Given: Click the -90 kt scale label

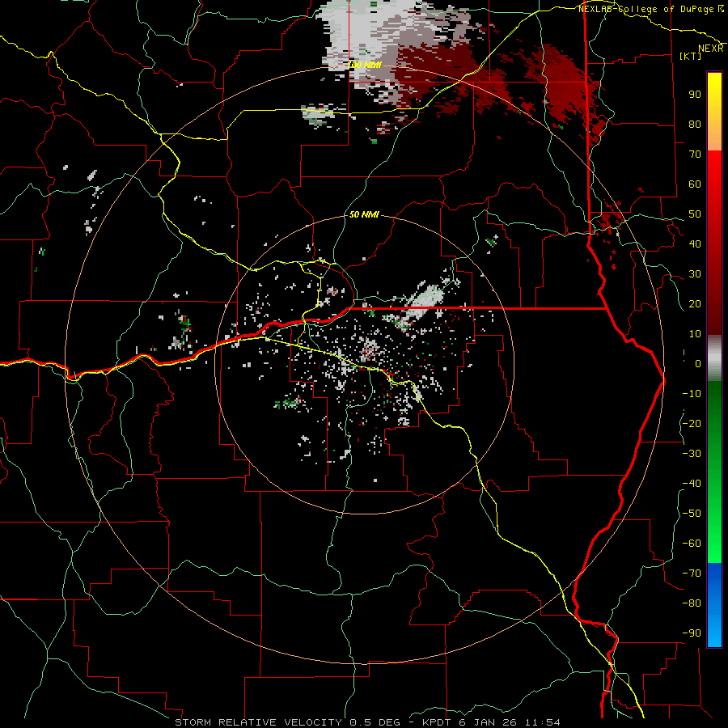Looking at the screenshot, I should pos(692,633).
